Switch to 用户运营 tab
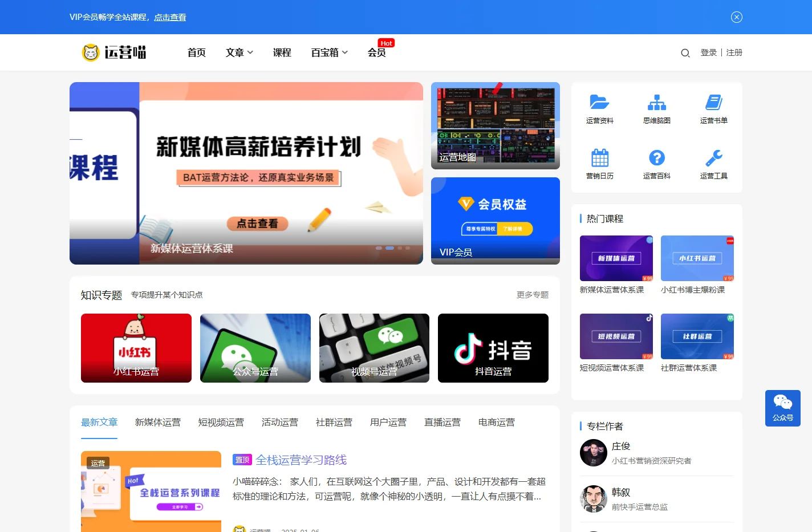Viewport: 812px width, 532px height. tap(388, 423)
